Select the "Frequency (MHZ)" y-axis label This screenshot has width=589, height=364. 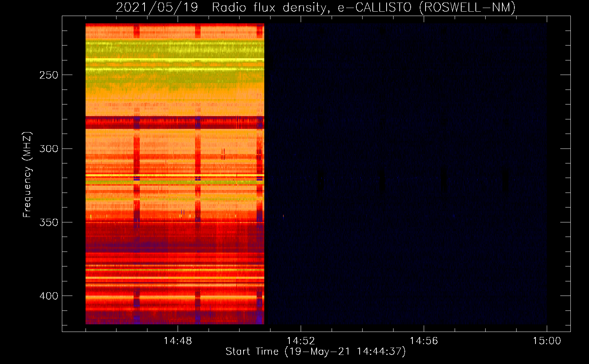[27, 175]
